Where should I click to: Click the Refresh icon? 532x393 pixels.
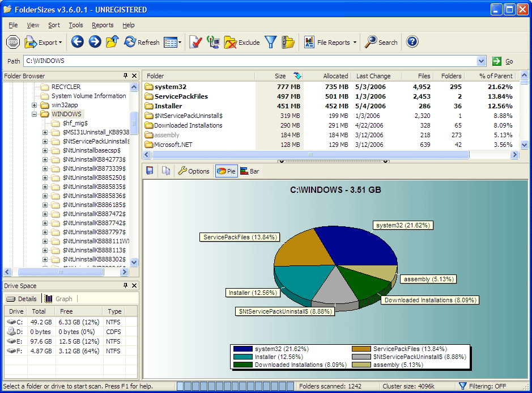130,42
